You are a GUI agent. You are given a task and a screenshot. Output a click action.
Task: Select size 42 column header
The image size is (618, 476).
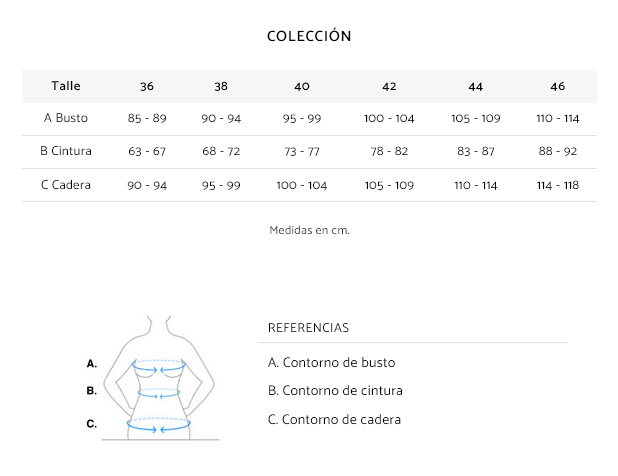[389, 86]
